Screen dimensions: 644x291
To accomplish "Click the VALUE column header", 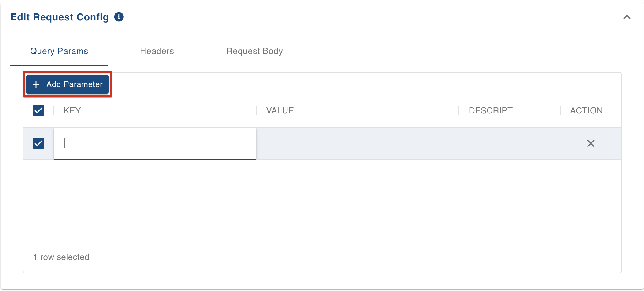I will pyautogui.click(x=280, y=110).
